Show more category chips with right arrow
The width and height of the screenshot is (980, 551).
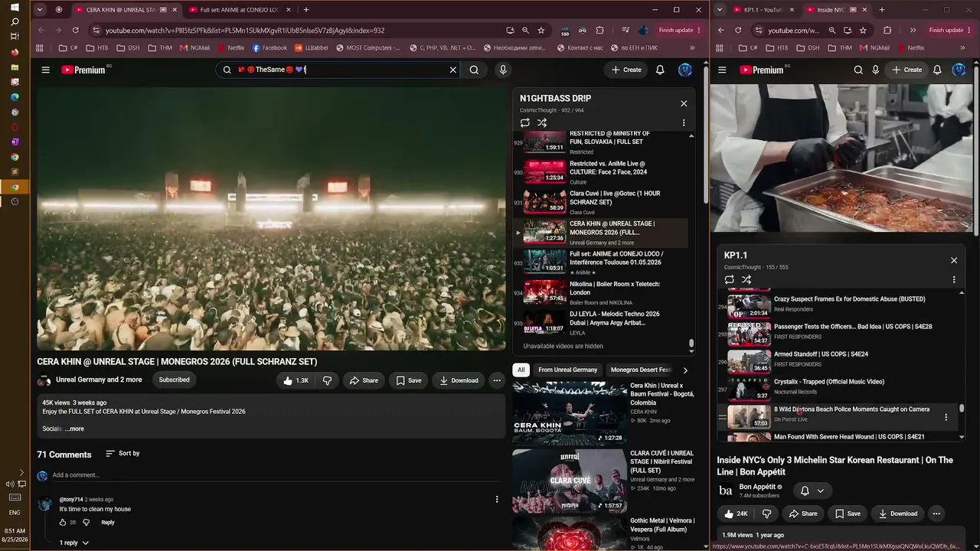[685, 370]
